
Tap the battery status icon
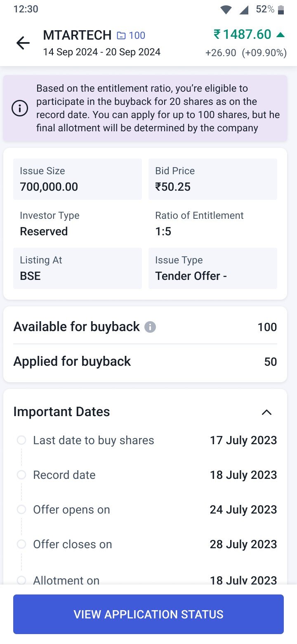281,10
